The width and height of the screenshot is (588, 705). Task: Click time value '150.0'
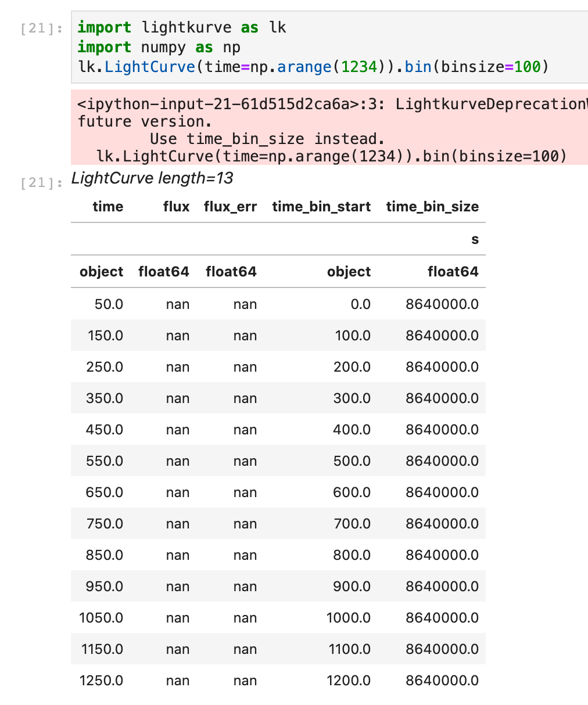click(x=106, y=336)
